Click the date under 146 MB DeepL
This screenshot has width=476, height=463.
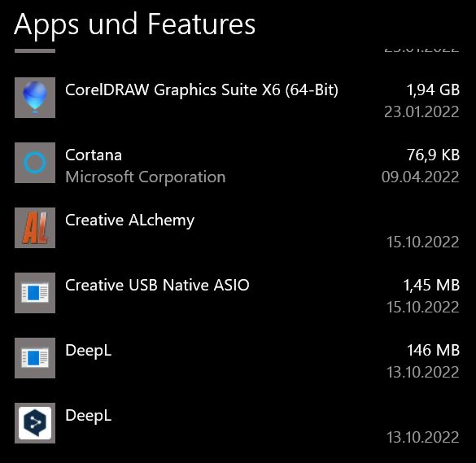(422, 372)
